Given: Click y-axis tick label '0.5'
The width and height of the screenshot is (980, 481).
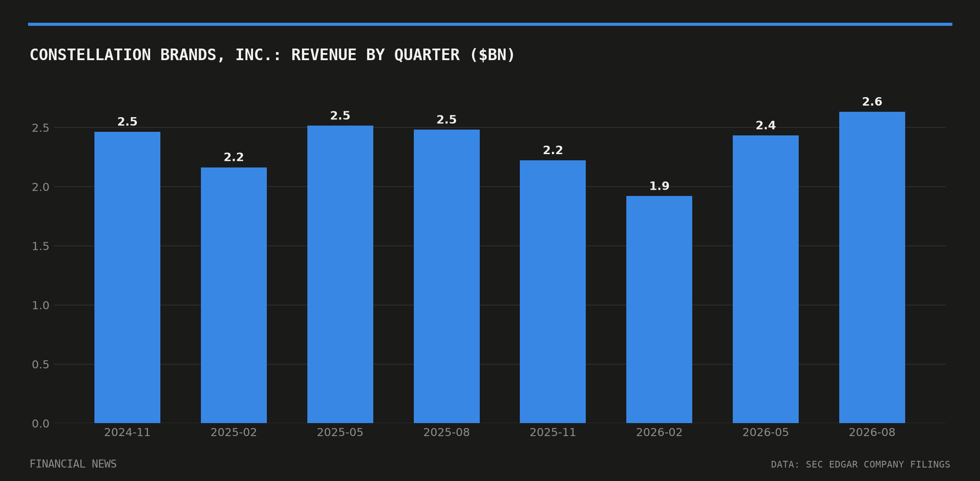Looking at the screenshot, I should (41, 365).
